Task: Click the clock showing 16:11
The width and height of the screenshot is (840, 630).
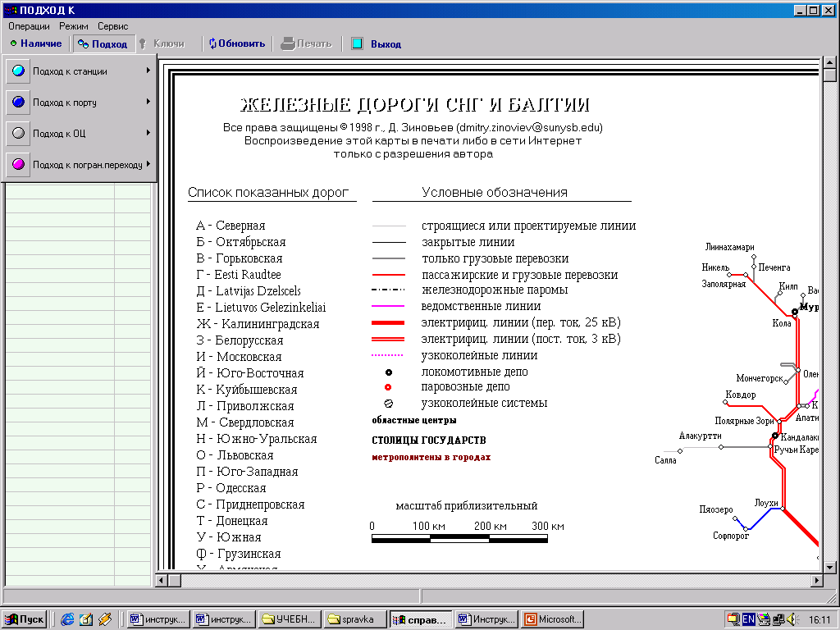Action: point(819,620)
